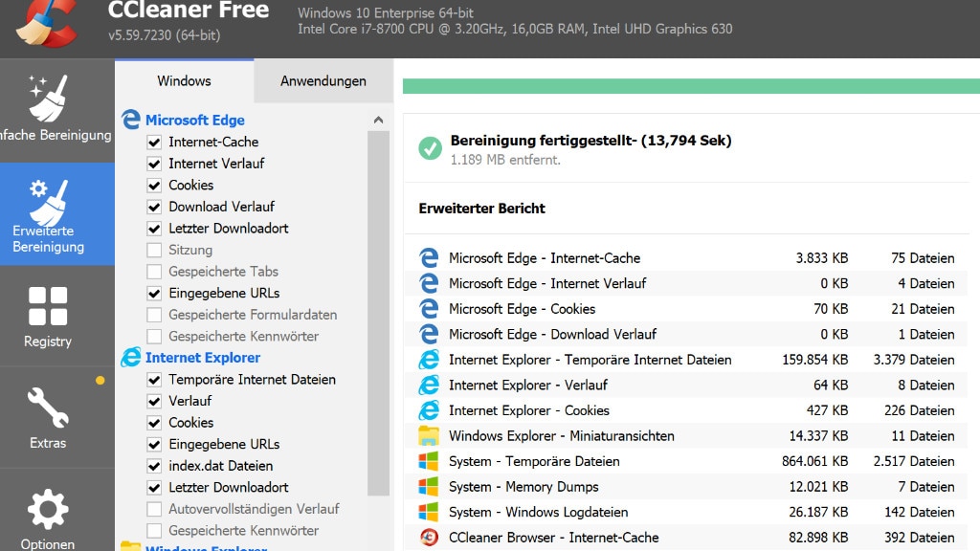980x551 pixels.
Task: Click the folder icon for Windows Explorer - Miniaturansichten
Action: (x=430, y=435)
